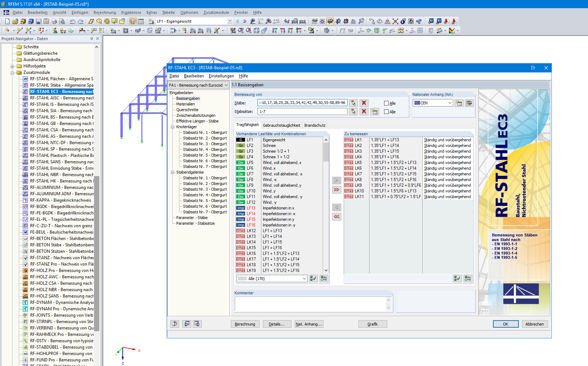Go to next load case arrow
The width and height of the screenshot is (588, 366).
pos(245,21)
